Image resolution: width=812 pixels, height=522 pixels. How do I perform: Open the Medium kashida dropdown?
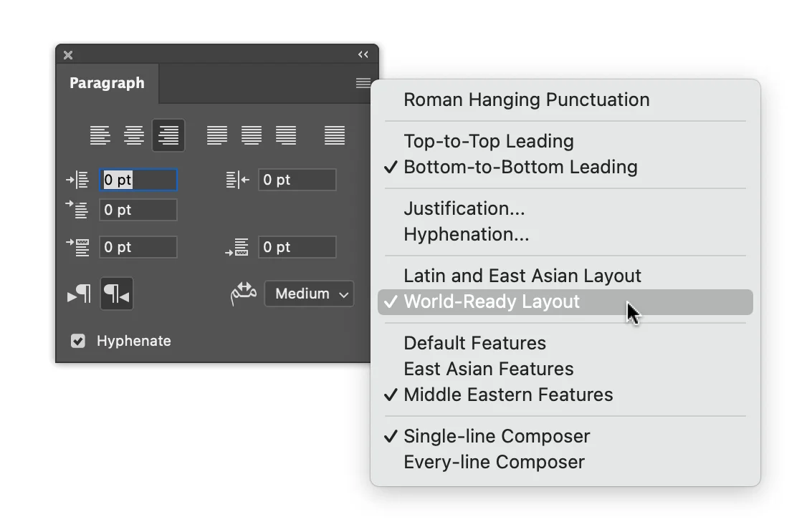coord(309,294)
